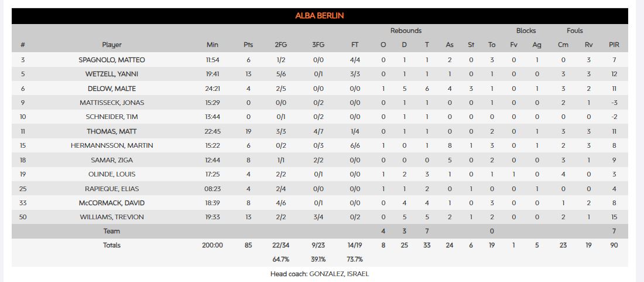Open THOMAS, MATT player profile
This screenshot has height=282, width=644.
pyautogui.click(x=112, y=131)
